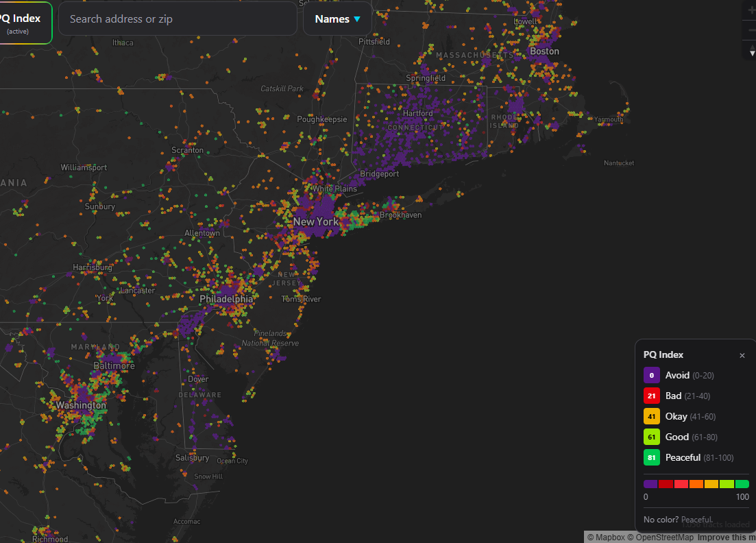Click the orange Okay 41 swatch
The image size is (756, 543).
click(x=651, y=417)
